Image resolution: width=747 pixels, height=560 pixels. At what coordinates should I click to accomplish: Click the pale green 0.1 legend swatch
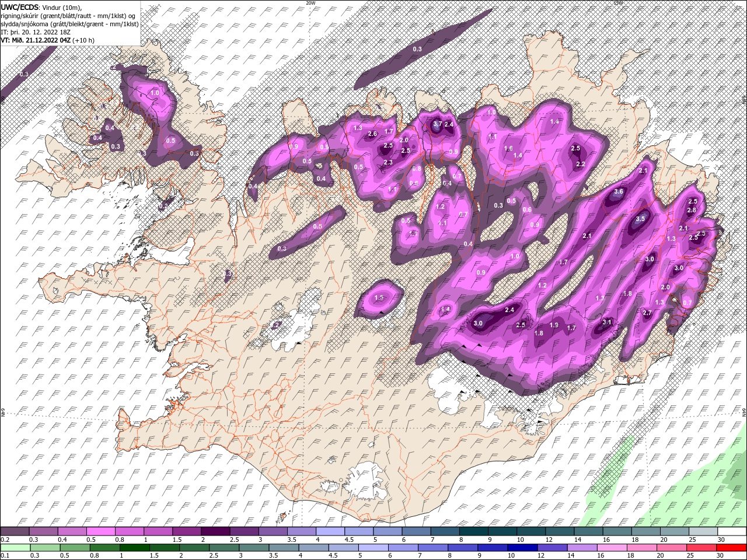(x=15, y=547)
